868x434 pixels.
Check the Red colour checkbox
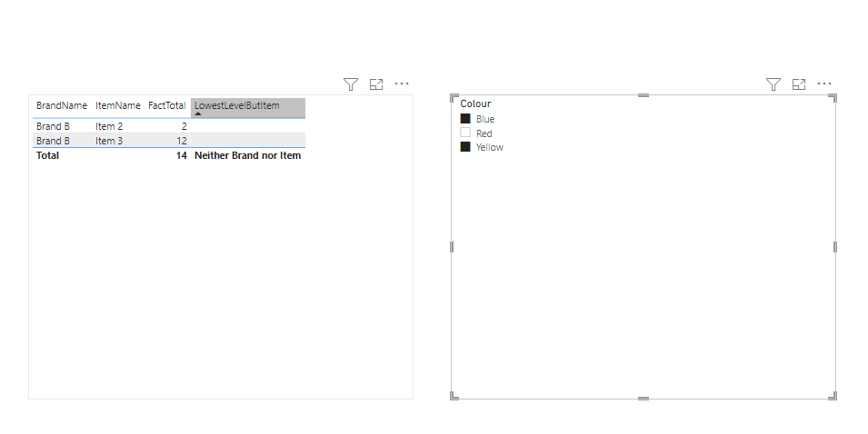coord(465,133)
